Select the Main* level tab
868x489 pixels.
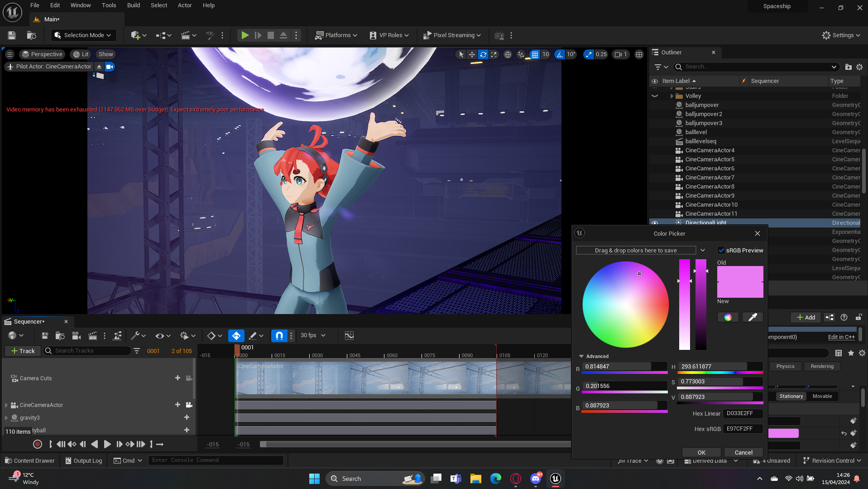(52, 19)
